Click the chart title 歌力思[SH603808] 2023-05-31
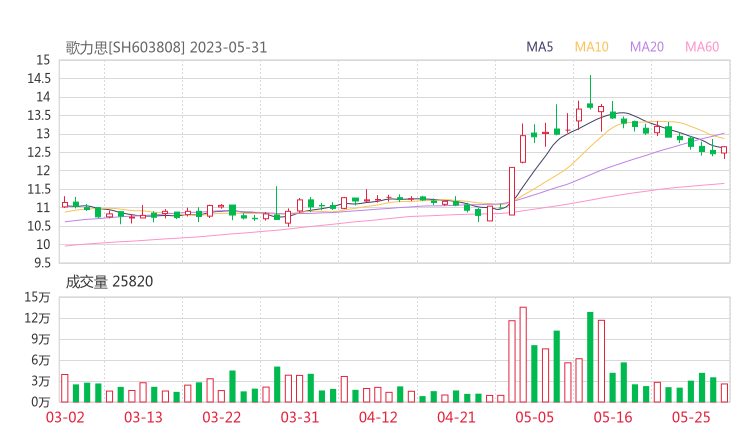 [166, 47]
